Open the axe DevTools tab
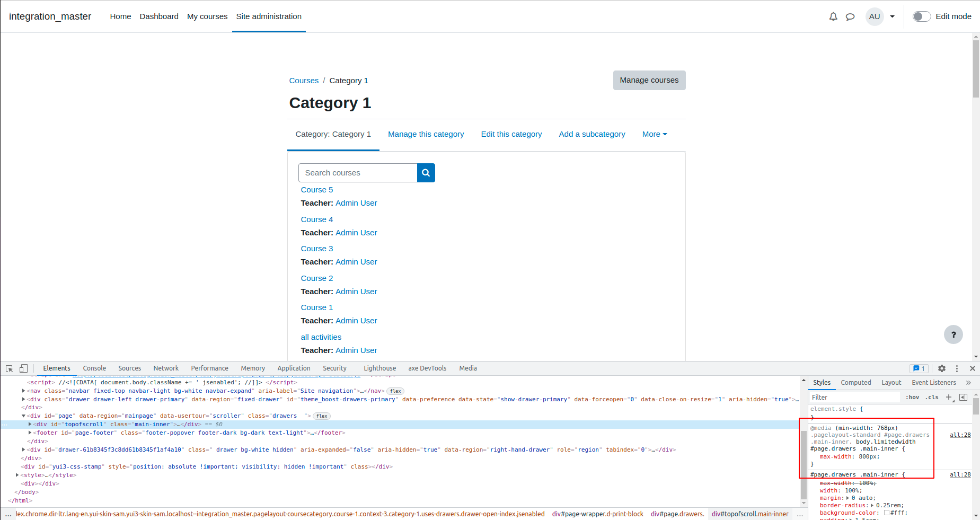 [x=427, y=368]
